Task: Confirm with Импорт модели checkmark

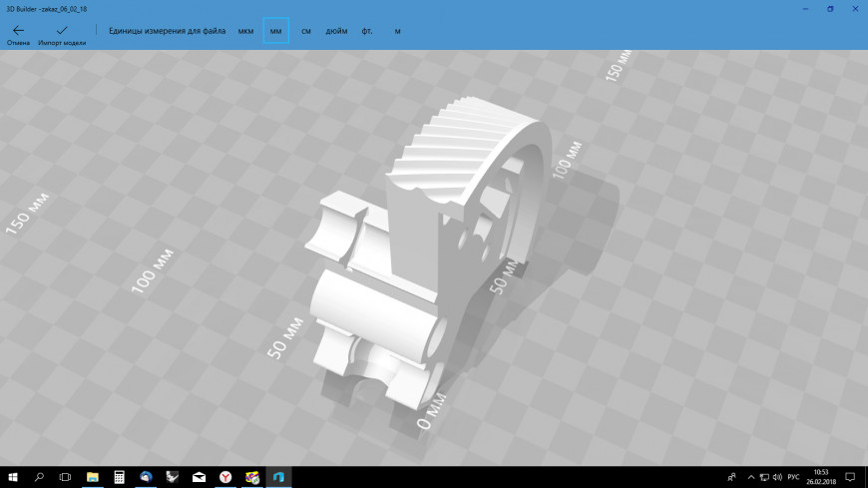Action: (62, 34)
